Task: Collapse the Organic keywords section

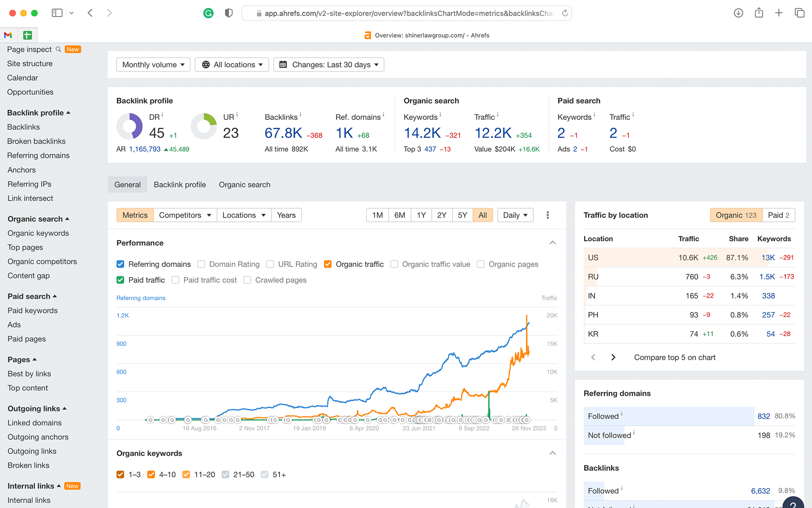Action: pyautogui.click(x=552, y=453)
